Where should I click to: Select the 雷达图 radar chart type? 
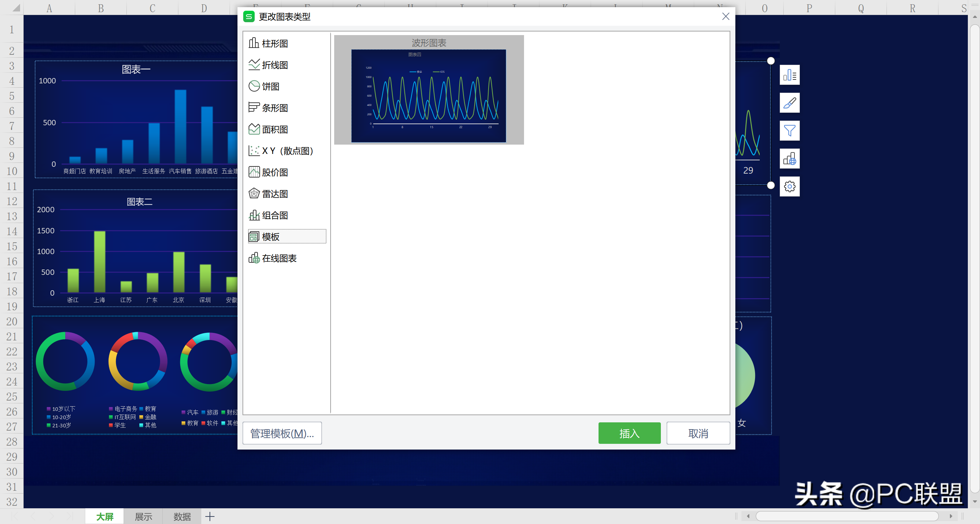coord(269,194)
